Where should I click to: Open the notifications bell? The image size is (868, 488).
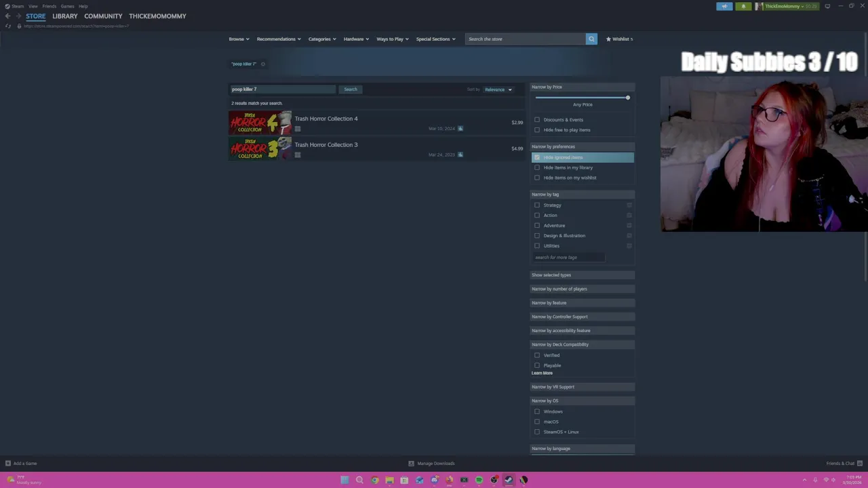[x=743, y=6]
